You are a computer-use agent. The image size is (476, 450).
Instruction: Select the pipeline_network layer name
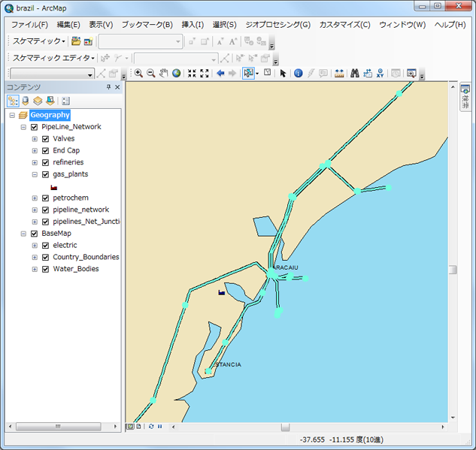(80, 210)
